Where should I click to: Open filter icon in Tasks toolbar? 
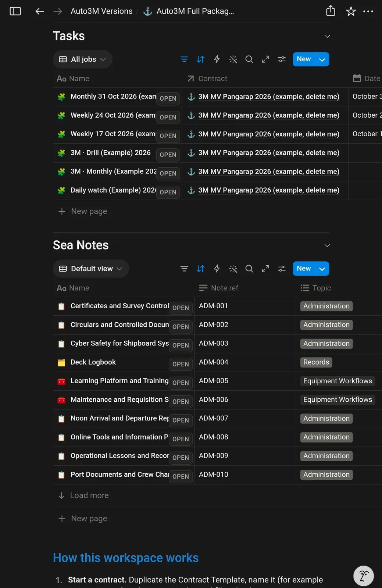(184, 59)
